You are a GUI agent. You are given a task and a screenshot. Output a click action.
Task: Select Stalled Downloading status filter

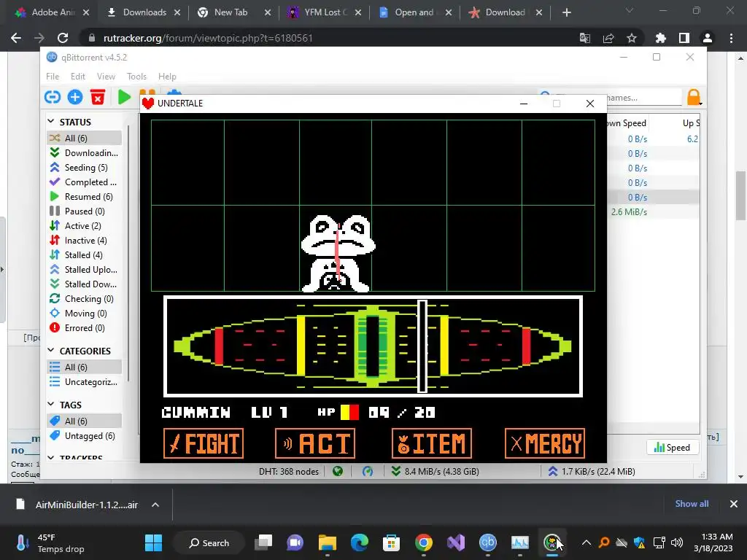click(84, 284)
